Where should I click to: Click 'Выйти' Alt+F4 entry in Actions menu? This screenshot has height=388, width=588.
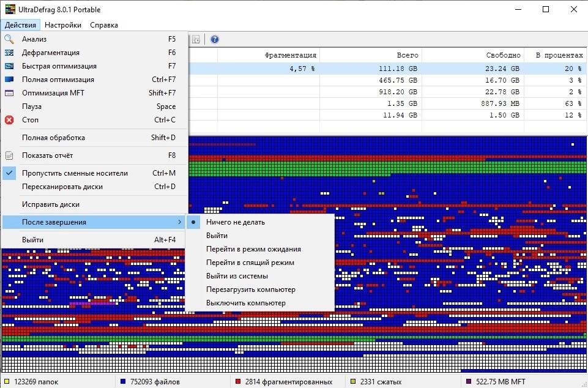pos(94,240)
